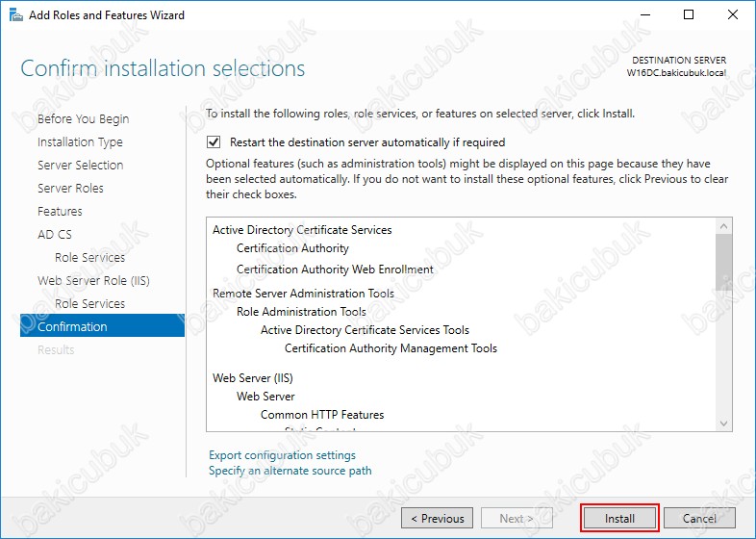756x539 pixels.
Task: Close the wizard window
Action: click(x=733, y=15)
